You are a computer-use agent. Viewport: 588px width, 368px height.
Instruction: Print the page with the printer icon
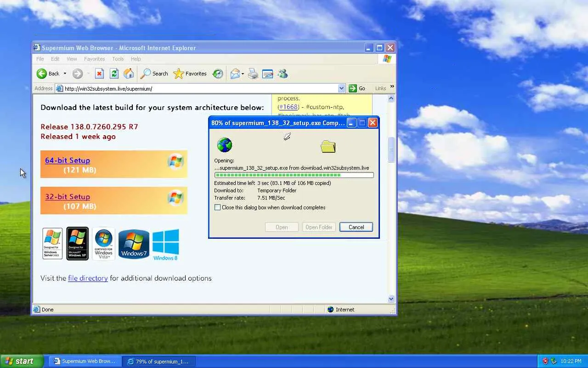click(253, 74)
